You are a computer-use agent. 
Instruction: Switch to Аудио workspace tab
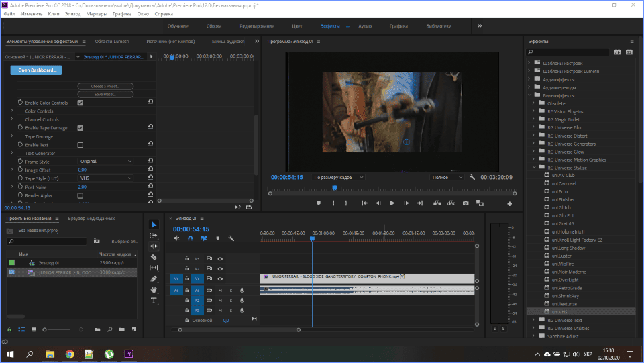pyautogui.click(x=365, y=26)
